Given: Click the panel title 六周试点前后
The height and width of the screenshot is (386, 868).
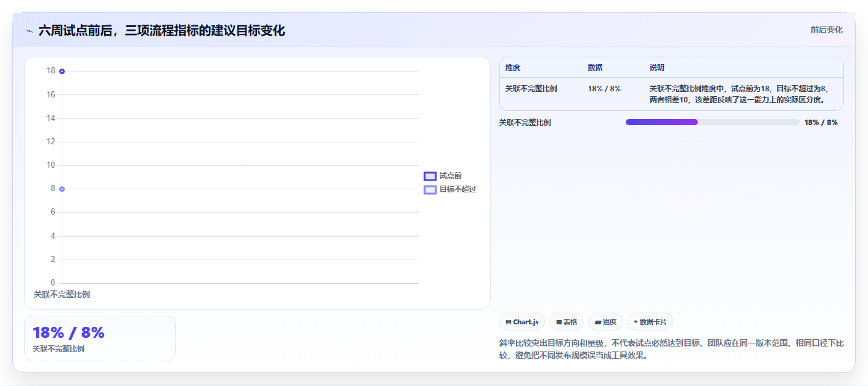Looking at the screenshot, I should pyautogui.click(x=162, y=31).
